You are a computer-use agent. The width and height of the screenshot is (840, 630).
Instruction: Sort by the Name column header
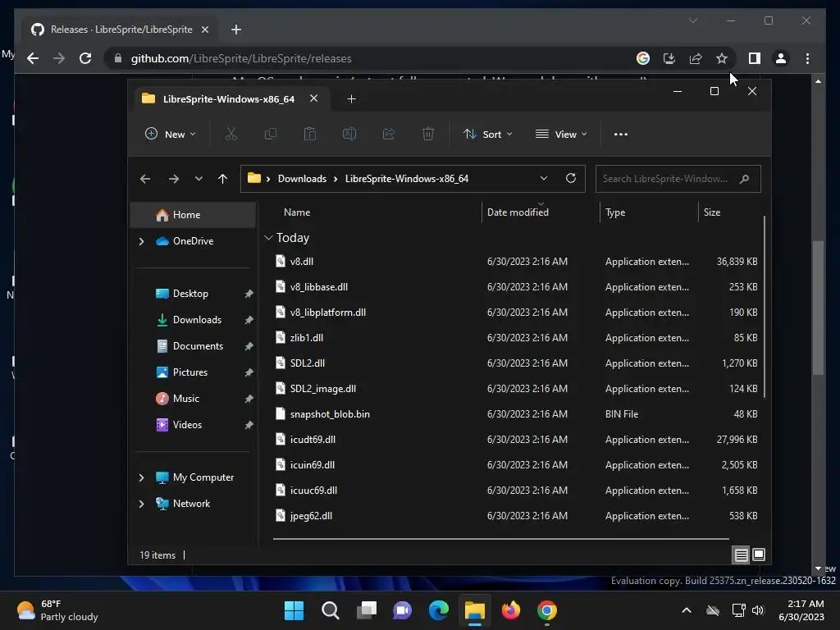tap(297, 212)
